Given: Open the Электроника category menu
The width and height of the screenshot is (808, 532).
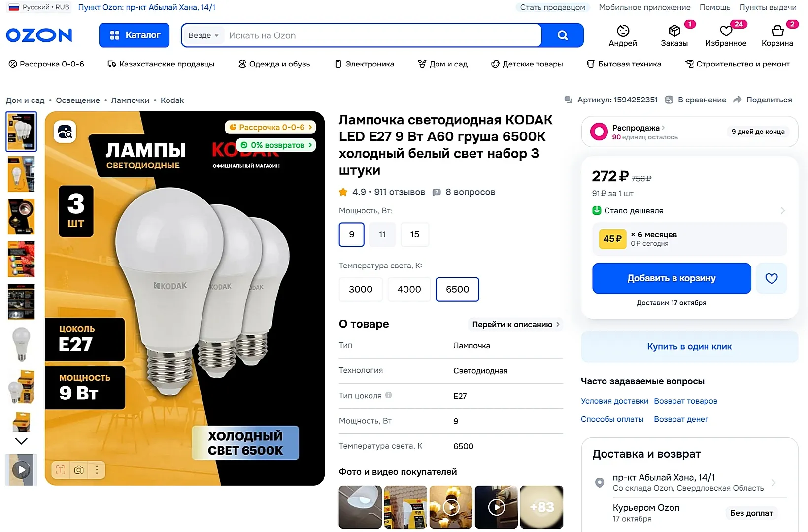Looking at the screenshot, I should pos(364,64).
